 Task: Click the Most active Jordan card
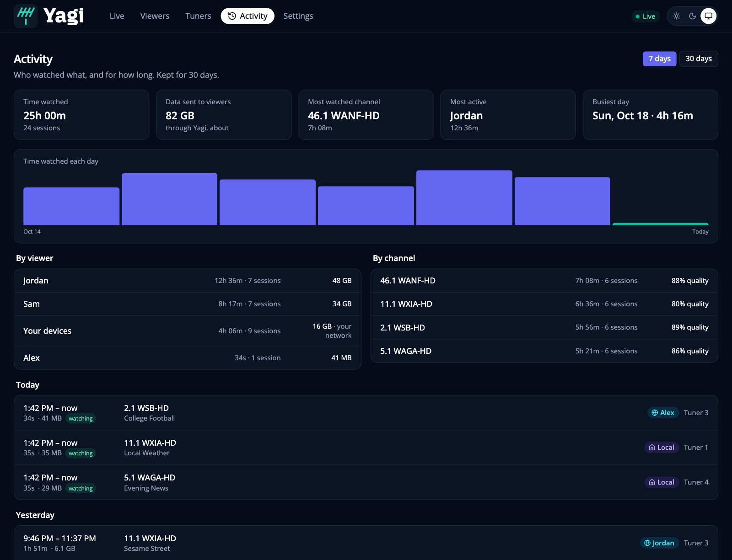[508, 115]
